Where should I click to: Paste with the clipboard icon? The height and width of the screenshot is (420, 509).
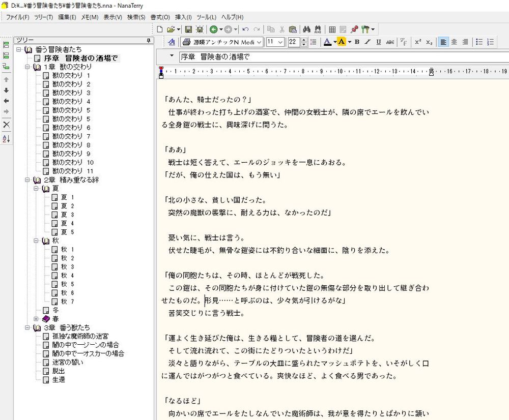pos(293,29)
